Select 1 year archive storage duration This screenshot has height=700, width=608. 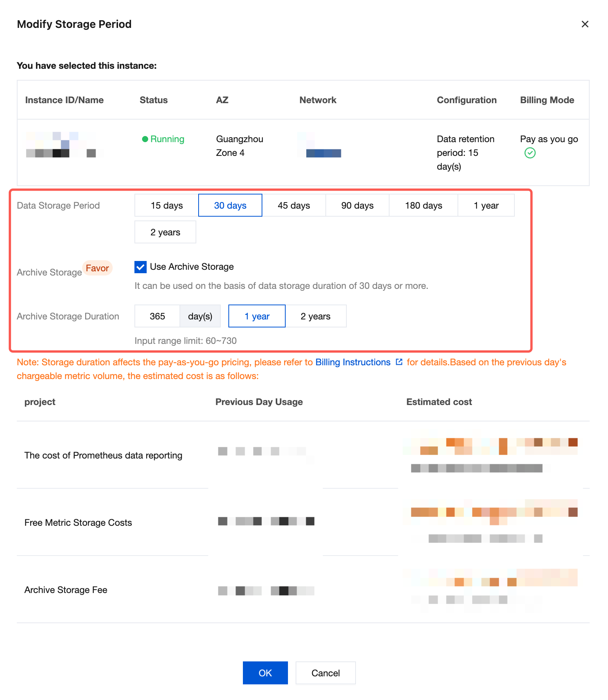[257, 316]
